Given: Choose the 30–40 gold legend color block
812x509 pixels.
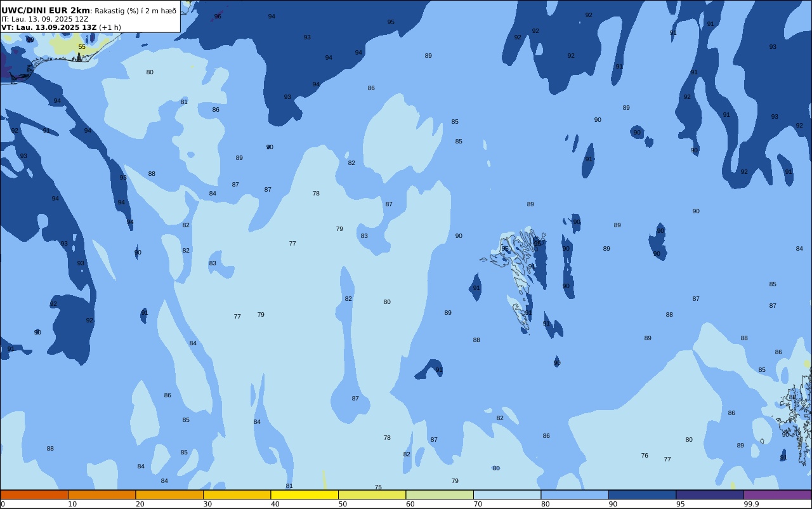Looking at the screenshot, I should 237,494.
